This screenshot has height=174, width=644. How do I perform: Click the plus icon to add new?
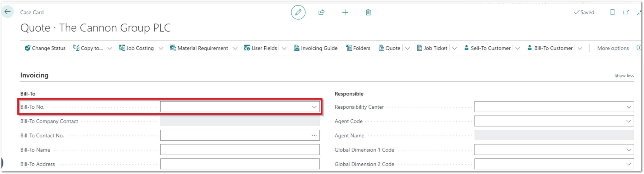345,12
